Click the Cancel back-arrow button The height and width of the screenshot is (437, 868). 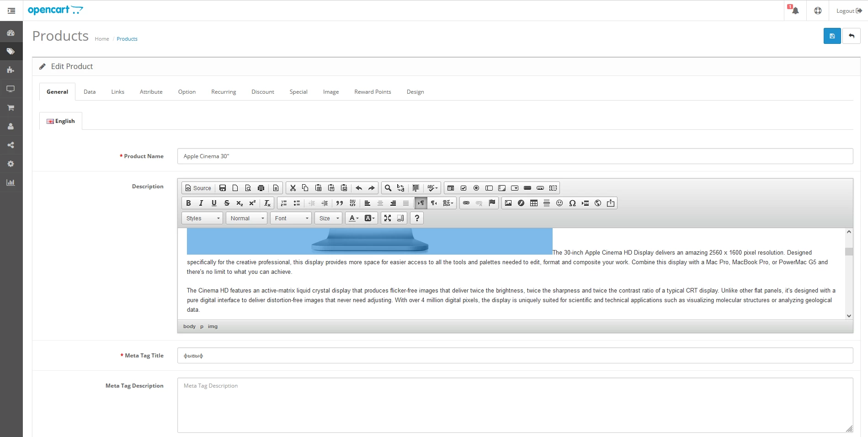[x=852, y=36]
